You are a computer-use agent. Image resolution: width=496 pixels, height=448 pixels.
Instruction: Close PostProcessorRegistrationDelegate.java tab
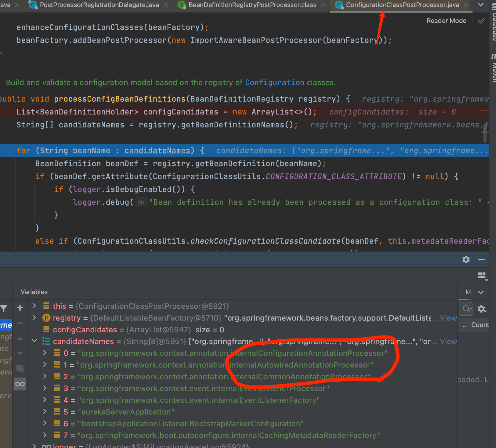[166, 5]
